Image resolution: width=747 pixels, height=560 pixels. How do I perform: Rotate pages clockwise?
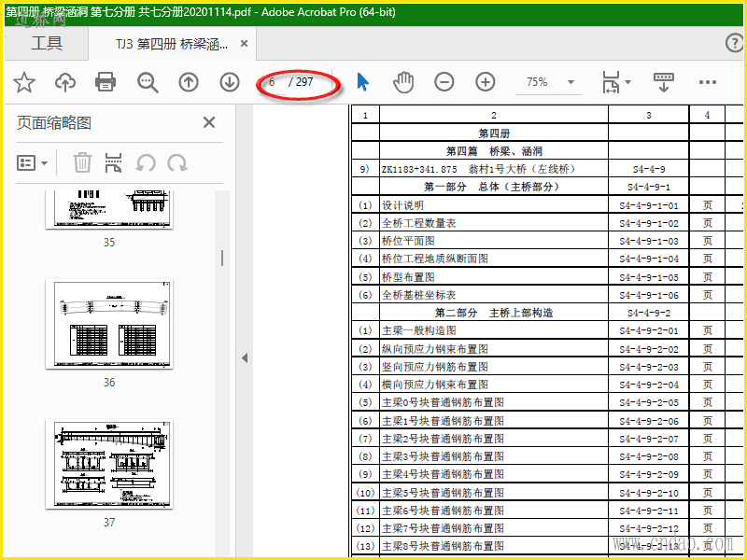point(177,162)
